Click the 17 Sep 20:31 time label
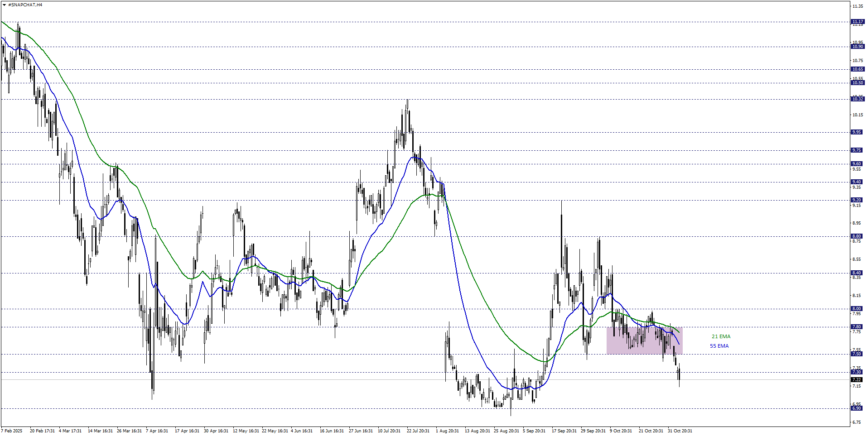This screenshot has height=436, width=868. [564, 431]
